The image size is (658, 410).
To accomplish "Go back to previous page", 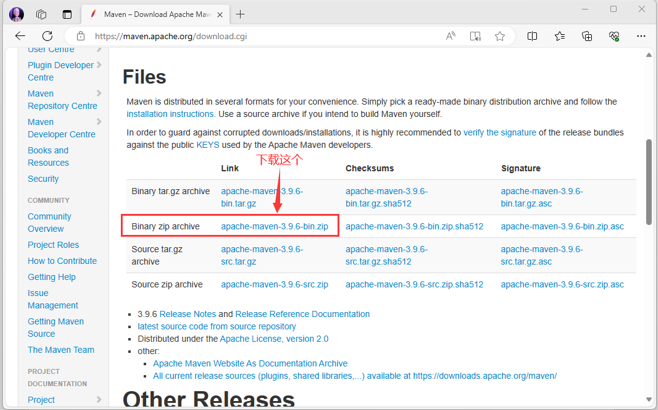I will pos(20,36).
